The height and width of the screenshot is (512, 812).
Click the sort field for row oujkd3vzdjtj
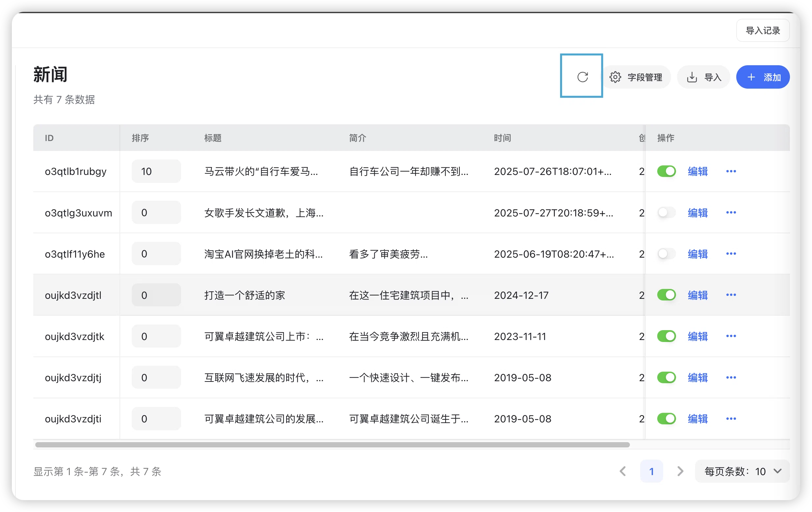point(156,377)
